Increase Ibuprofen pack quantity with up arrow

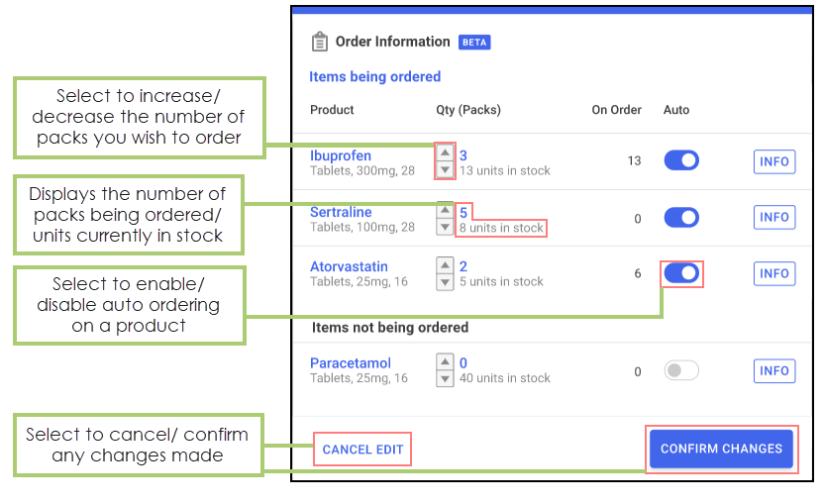tap(446, 152)
